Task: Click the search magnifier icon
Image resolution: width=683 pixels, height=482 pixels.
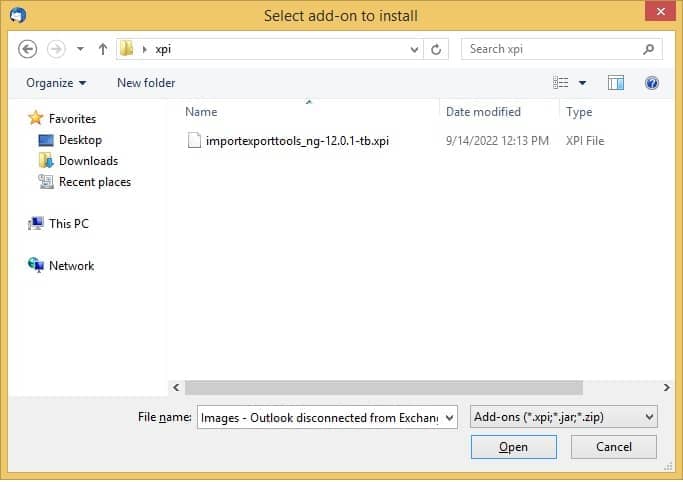Action: pos(649,49)
